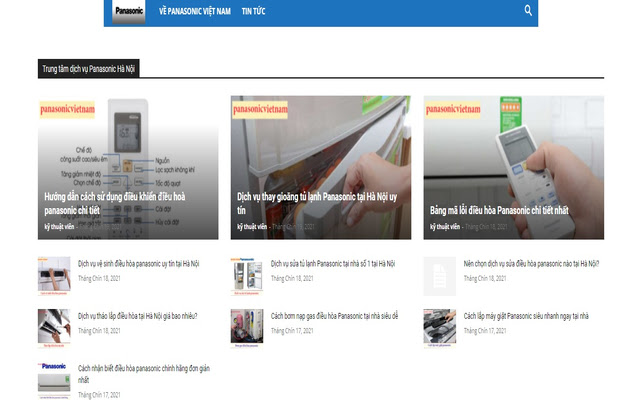Click date under sửa tủ lạnh Panasonic article

[292, 278]
